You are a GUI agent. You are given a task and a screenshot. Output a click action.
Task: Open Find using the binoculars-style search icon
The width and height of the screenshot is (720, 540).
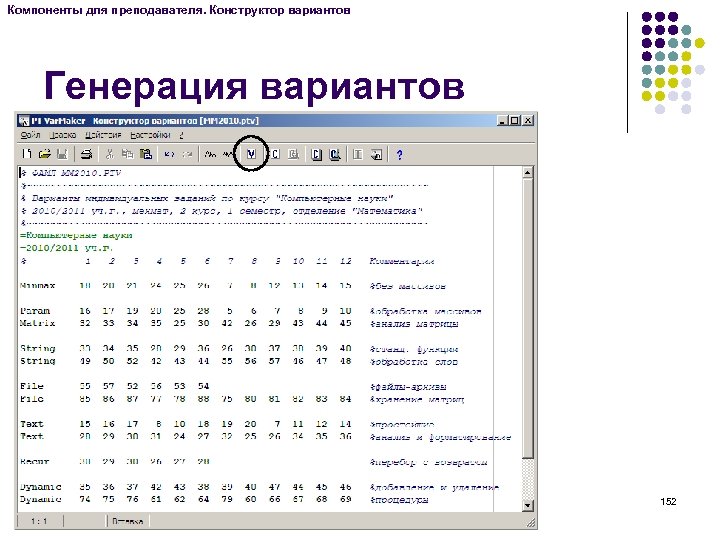pos(210,154)
